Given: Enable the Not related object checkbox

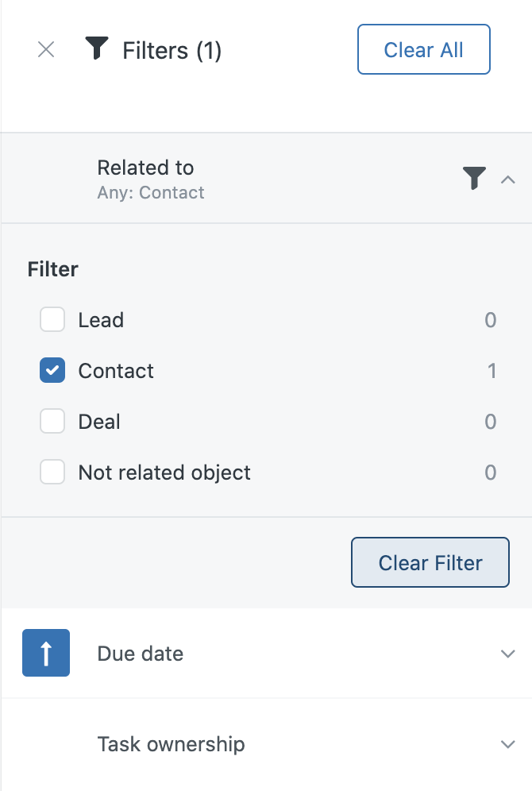Looking at the screenshot, I should click(x=52, y=473).
